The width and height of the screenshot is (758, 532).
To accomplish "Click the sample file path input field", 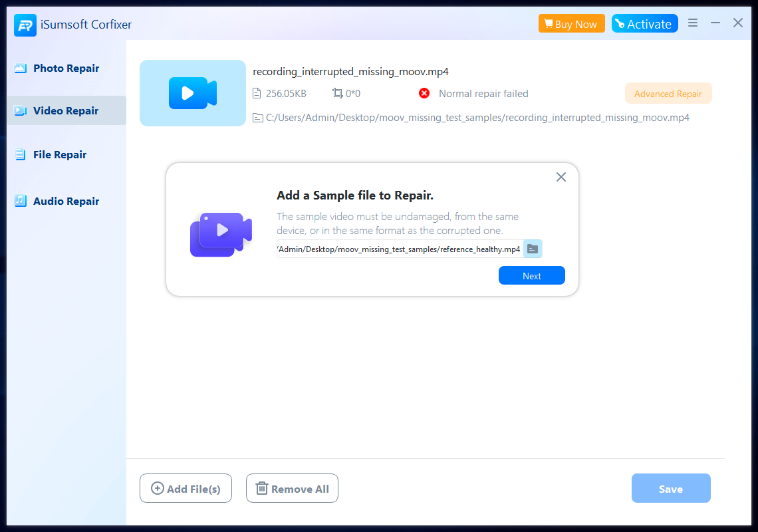I will click(x=400, y=249).
